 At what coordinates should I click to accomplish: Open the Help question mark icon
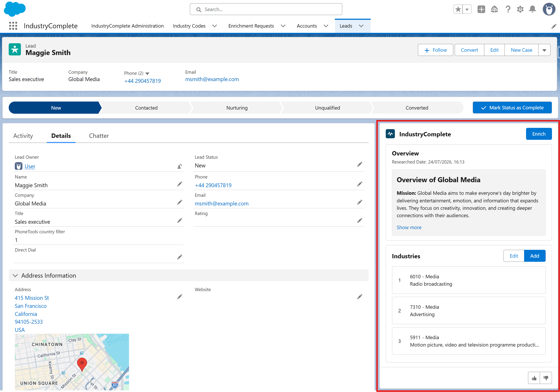pos(508,10)
